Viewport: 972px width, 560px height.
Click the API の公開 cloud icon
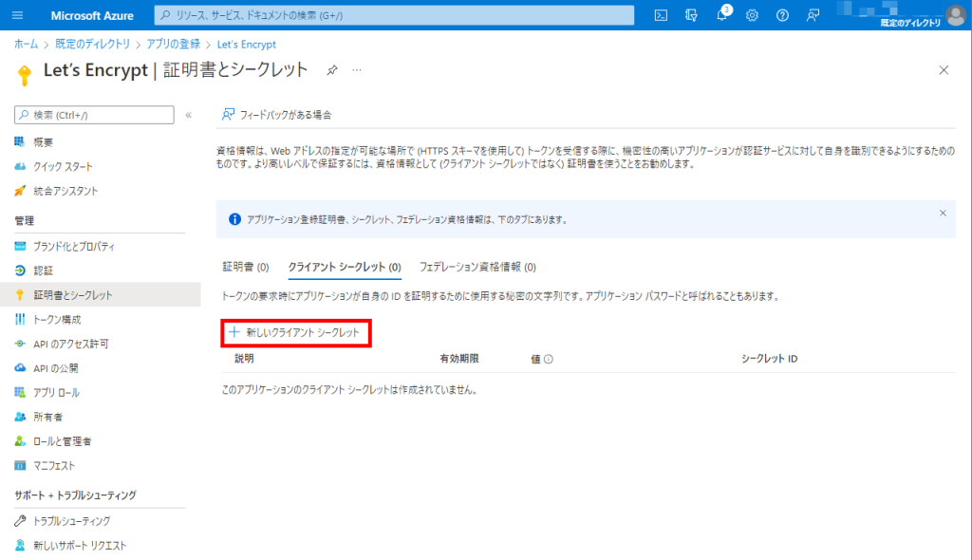[20, 367]
